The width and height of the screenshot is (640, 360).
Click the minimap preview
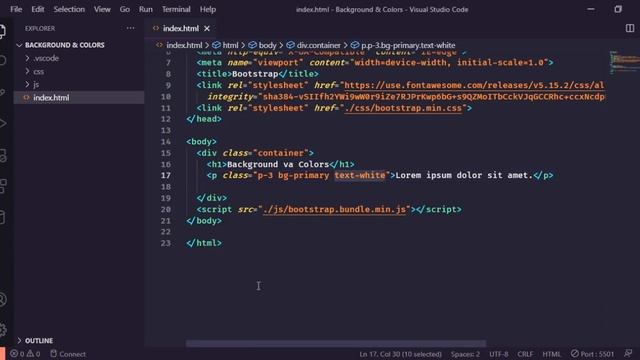pyautogui.click(x=624, y=62)
